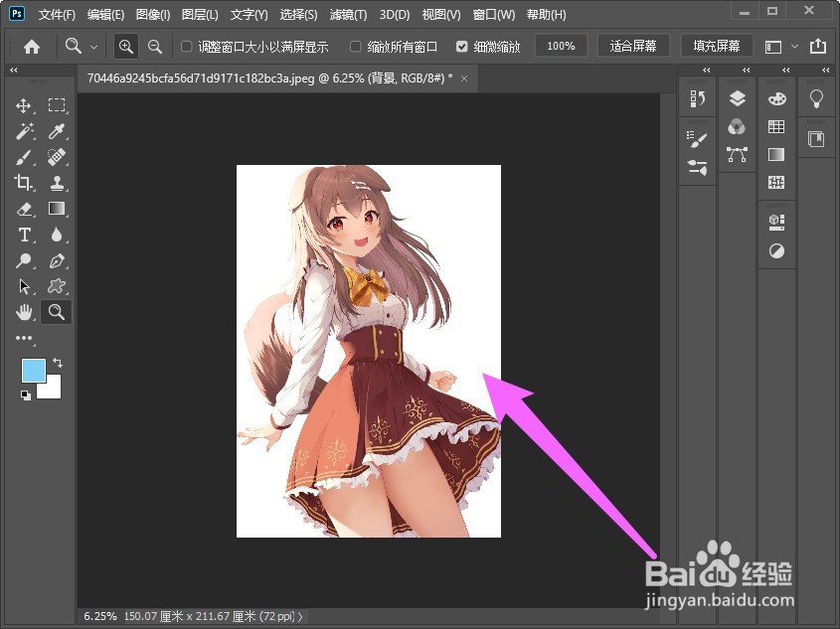Open the Color panel palette icon
The width and height of the screenshot is (840, 629).
point(776,98)
